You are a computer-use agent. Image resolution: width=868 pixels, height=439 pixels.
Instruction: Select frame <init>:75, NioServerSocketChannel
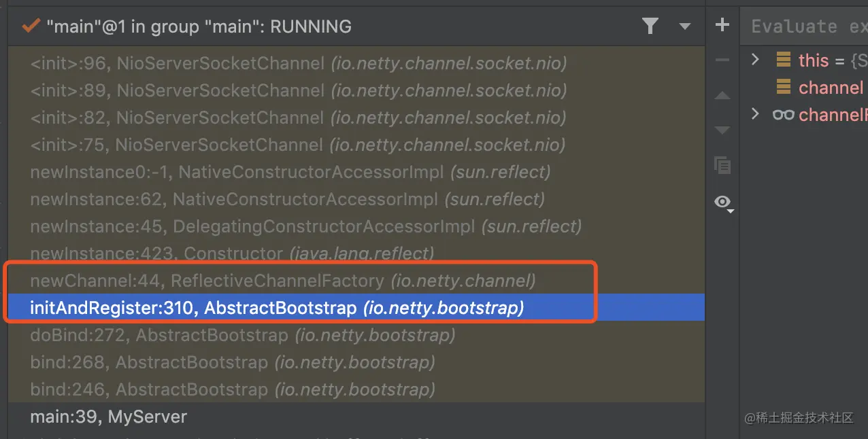coord(356,145)
